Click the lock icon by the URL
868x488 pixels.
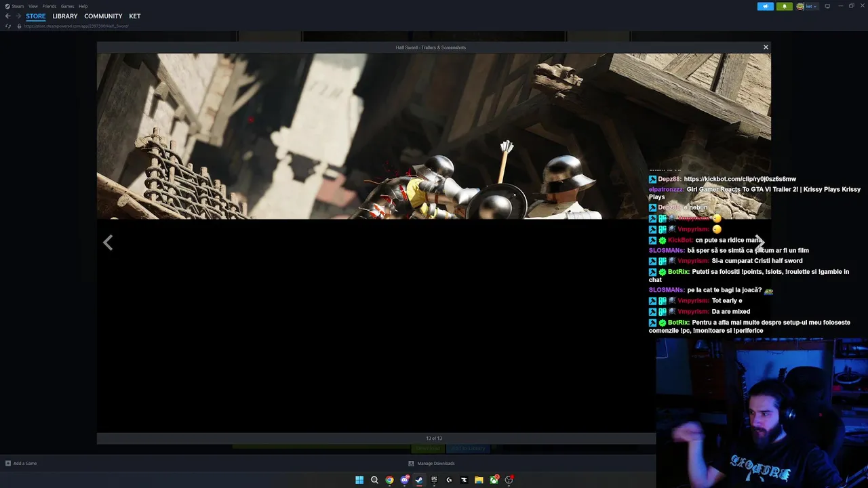19,26
